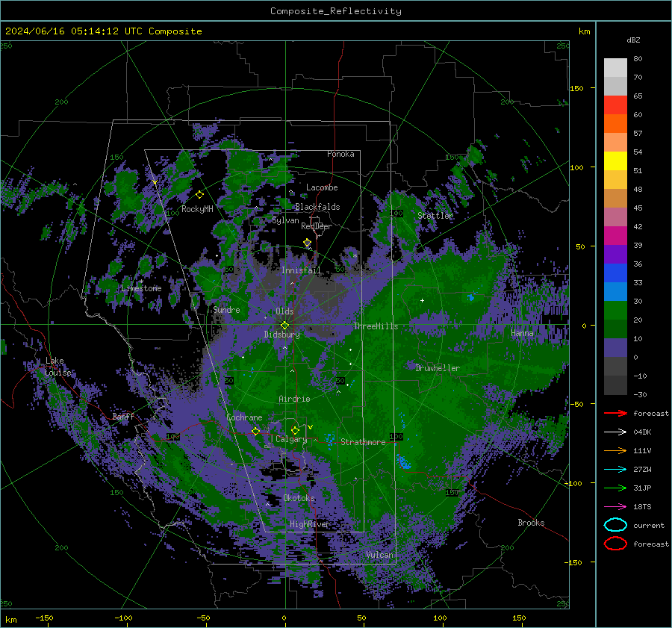Click the Composite_Reflectivity title
This screenshot has width=672, height=628.
336,11
